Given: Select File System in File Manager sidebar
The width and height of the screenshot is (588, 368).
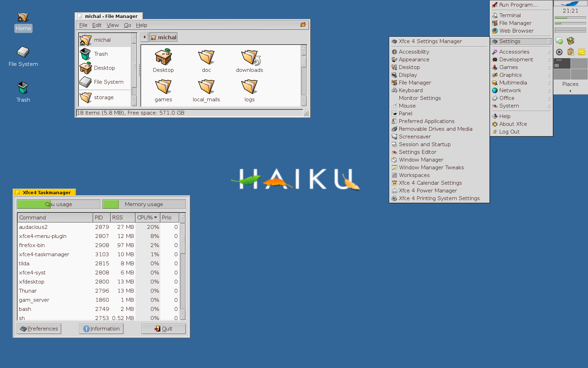Looking at the screenshot, I should coord(105,82).
